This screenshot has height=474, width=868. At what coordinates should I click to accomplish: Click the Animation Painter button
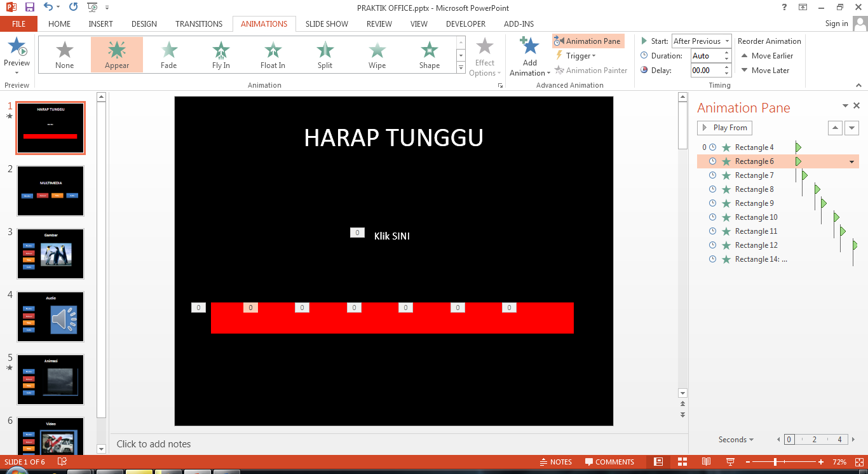pos(591,71)
